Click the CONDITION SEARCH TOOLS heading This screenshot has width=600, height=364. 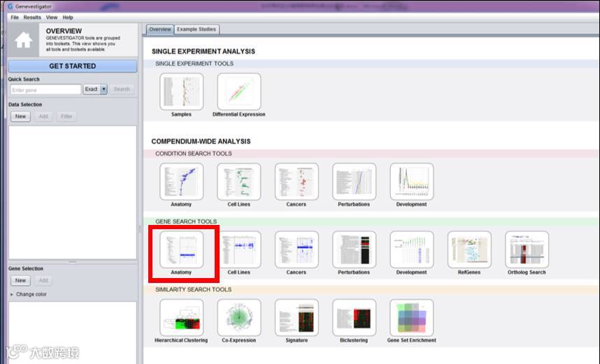[x=194, y=153]
